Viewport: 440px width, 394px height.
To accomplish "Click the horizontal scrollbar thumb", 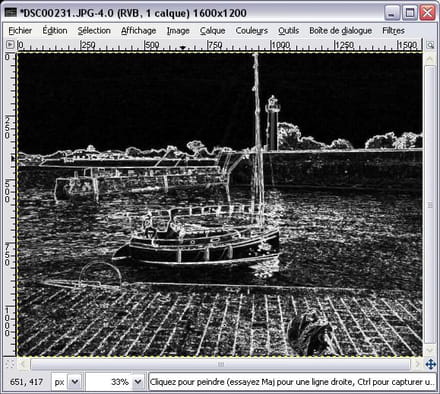I will pyautogui.click(x=220, y=364).
